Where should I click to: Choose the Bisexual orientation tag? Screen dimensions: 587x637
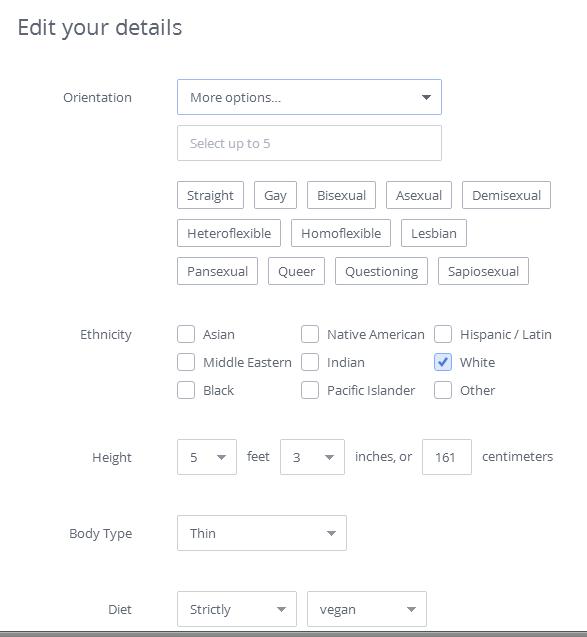341,195
